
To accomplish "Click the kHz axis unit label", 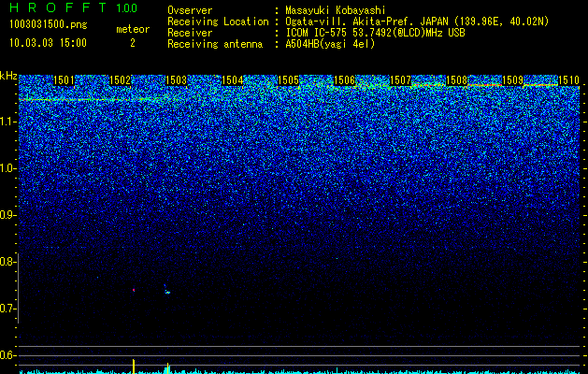I will [8, 76].
